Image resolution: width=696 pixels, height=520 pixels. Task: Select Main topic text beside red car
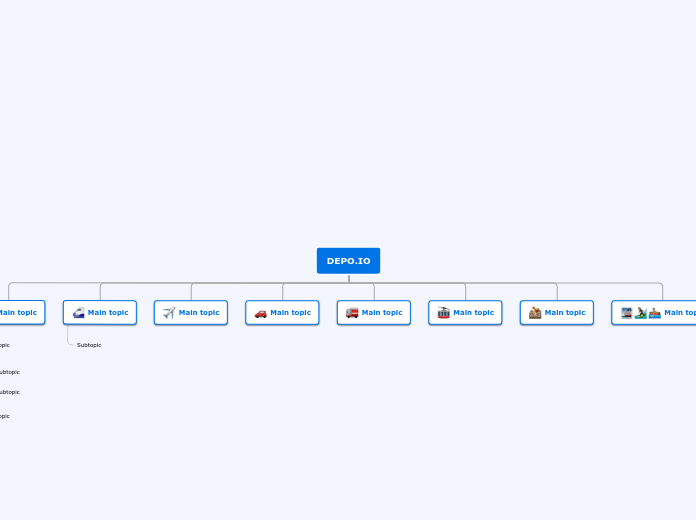290,313
